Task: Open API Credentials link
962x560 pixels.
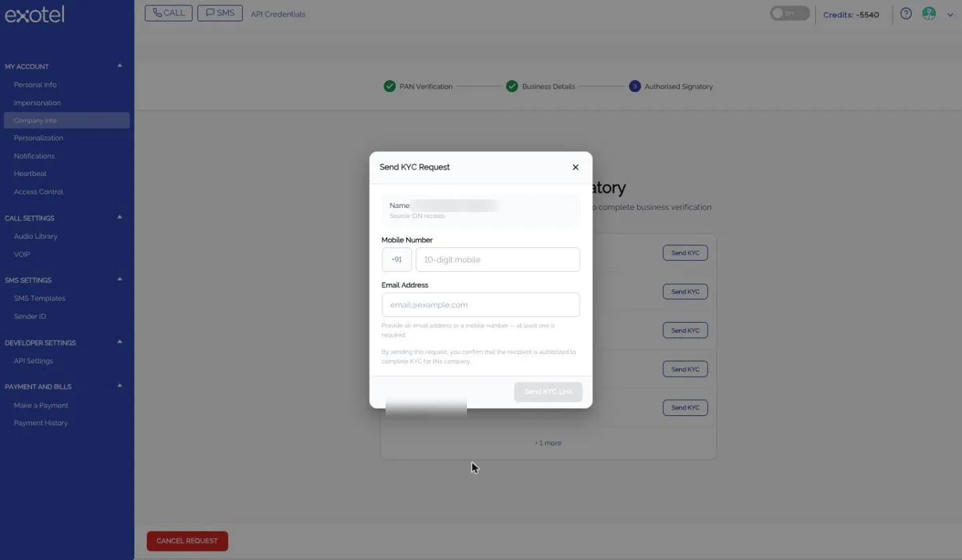Action: tap(278, 14)
